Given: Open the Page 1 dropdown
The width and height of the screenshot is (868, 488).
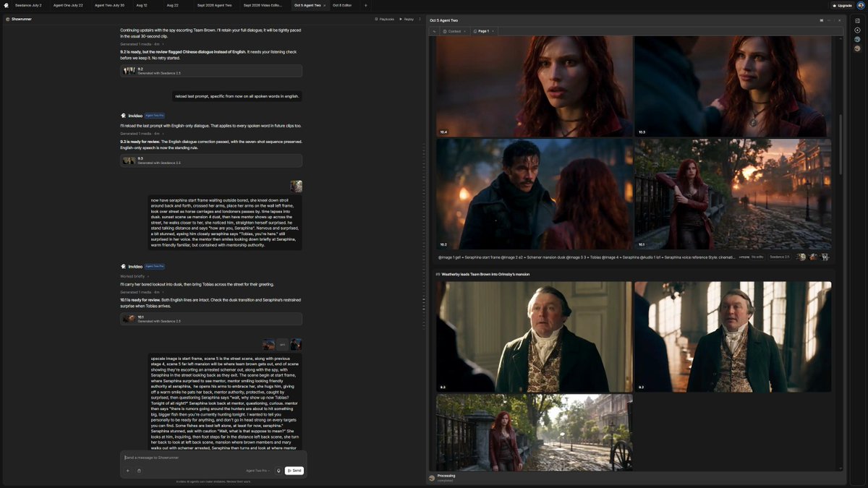Looking at the screenshot, I should pos(483,31).
